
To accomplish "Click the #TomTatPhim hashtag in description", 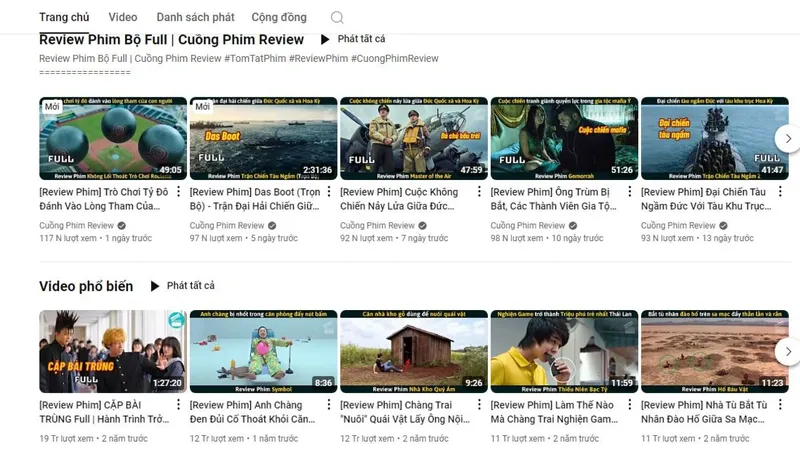I will tap(255, 59).
